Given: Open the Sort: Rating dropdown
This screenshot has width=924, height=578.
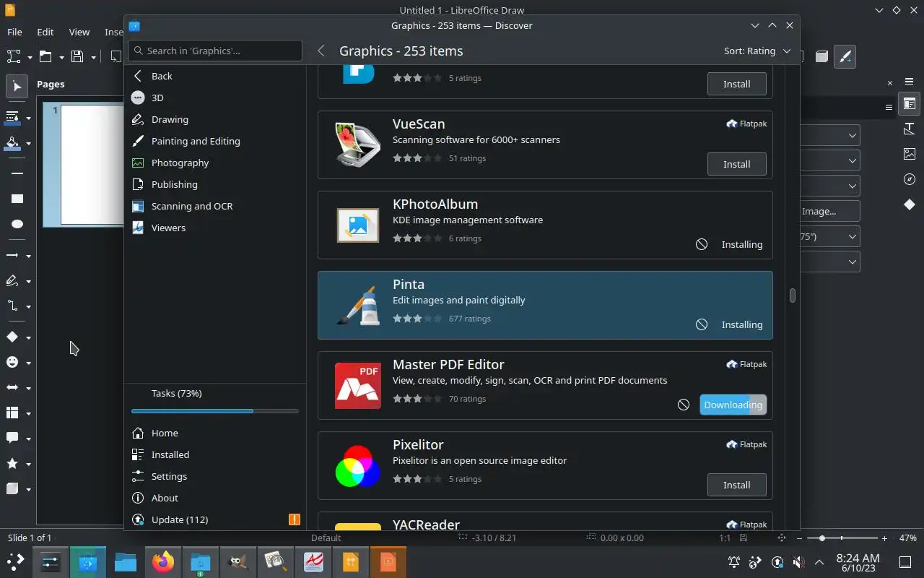Looking at the screenshot, I should click(757, 51).
